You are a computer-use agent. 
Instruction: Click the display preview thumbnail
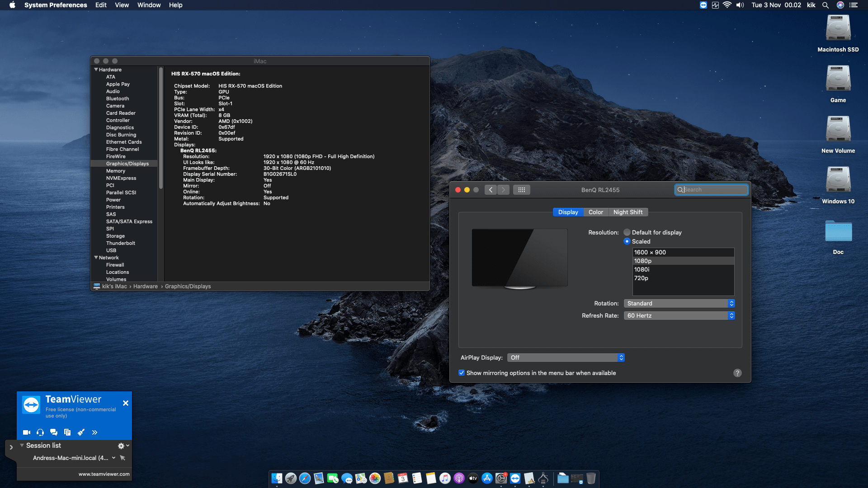[519, 258]
